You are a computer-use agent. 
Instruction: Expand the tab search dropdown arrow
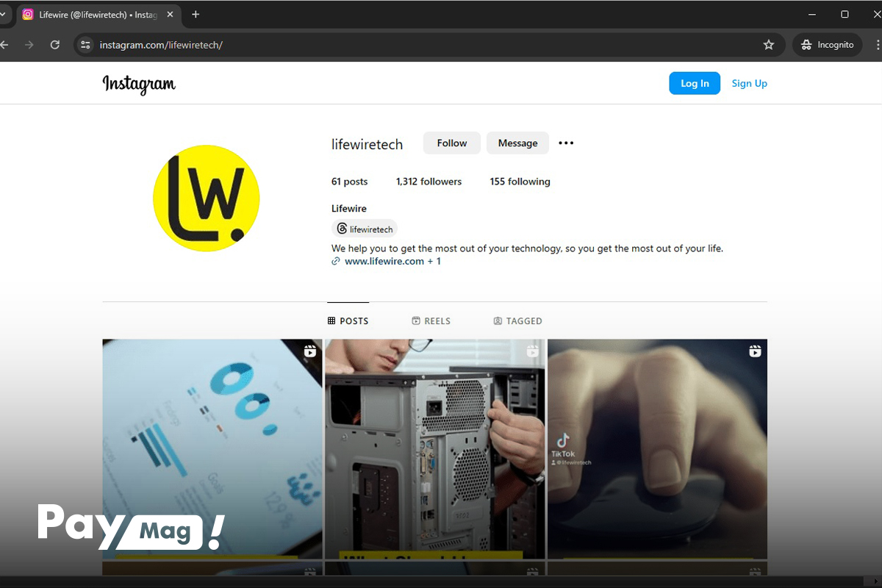3,15
